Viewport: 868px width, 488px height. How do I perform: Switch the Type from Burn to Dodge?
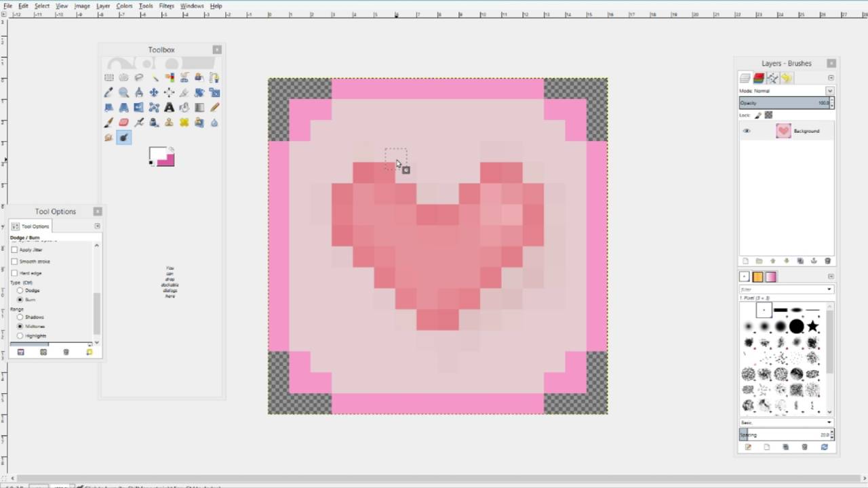pyautogui.click(x=20, y=290)
